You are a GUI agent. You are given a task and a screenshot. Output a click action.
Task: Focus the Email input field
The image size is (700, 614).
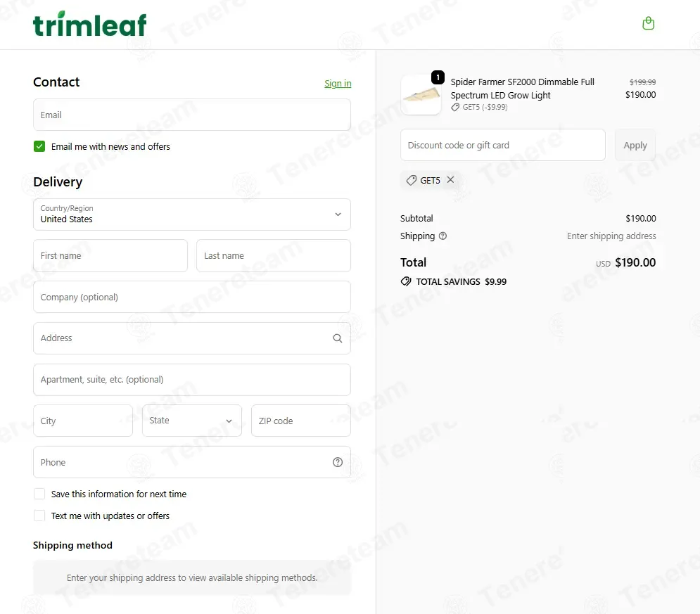point(192,115)
